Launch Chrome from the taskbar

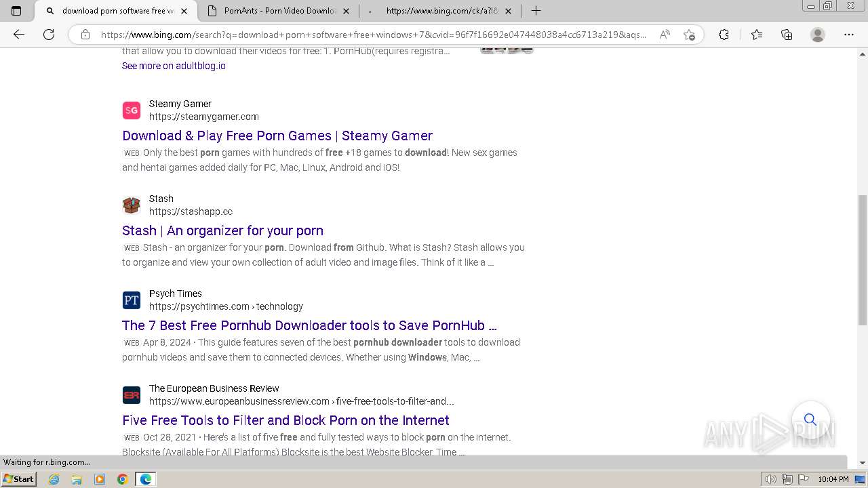coord(123,479)
